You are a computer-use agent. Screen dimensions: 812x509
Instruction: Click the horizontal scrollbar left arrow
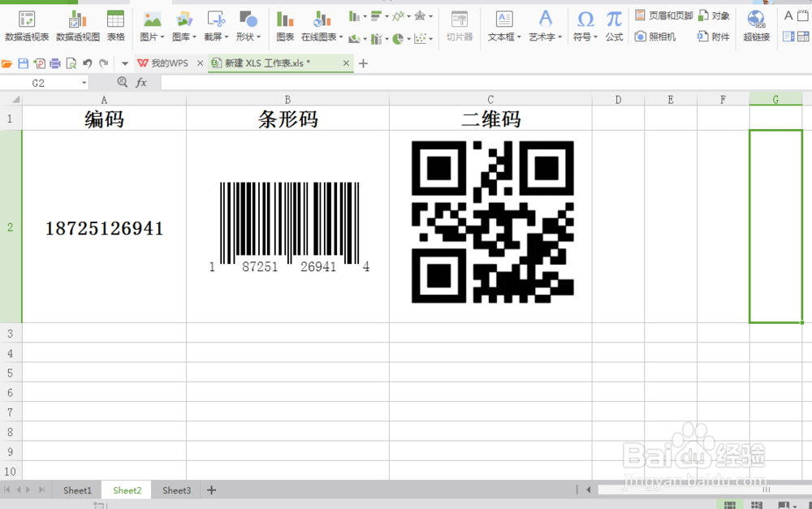point(588,490)
